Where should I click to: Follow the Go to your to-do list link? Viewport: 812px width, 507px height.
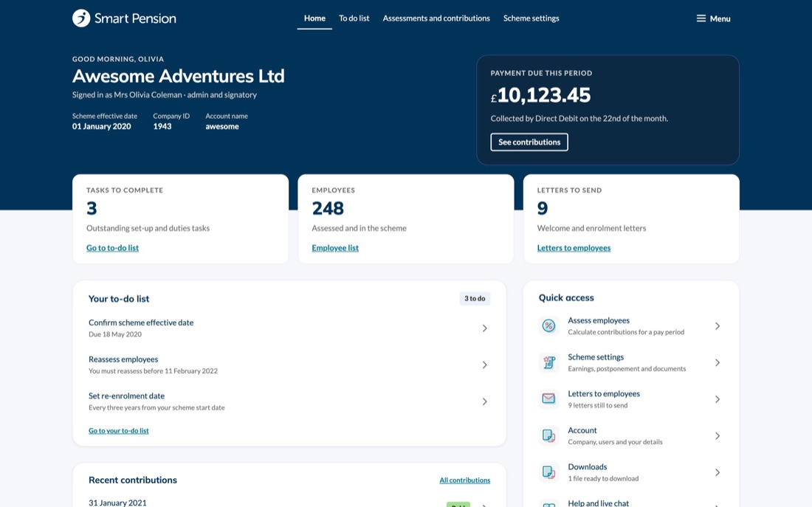click(x=119, y=430)
